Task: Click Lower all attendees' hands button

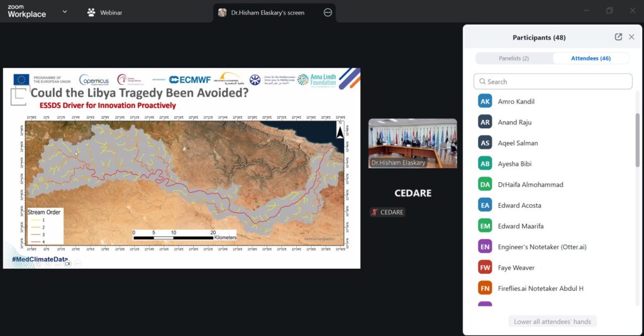Action: pos(552,322)
